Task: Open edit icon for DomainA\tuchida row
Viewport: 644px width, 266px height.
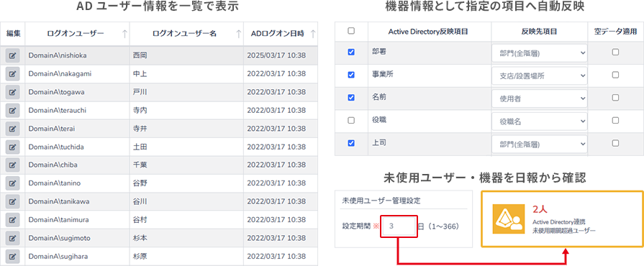Action: pyautogui.click(x=12, y=147)
